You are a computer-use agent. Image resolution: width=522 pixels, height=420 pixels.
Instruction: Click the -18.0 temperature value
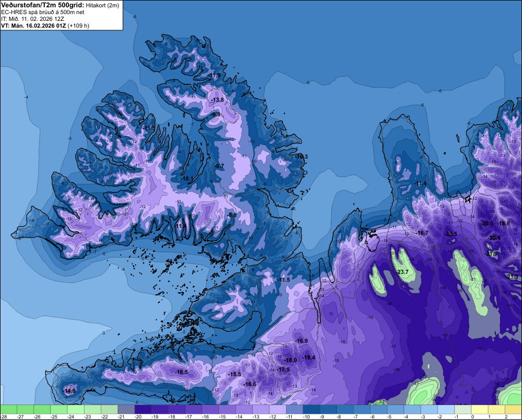(x=290, y=360)
